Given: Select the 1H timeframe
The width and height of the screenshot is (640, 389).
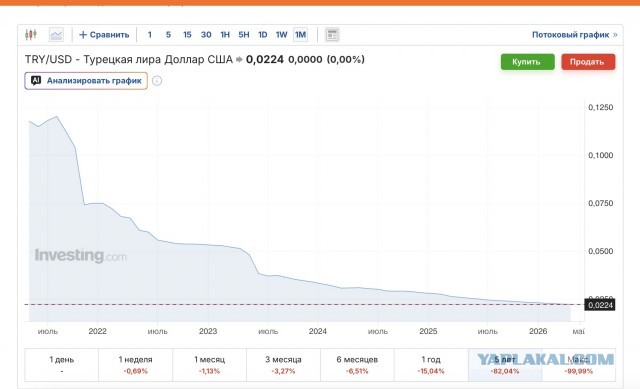Looking at the screenshot, I should 225,35.
